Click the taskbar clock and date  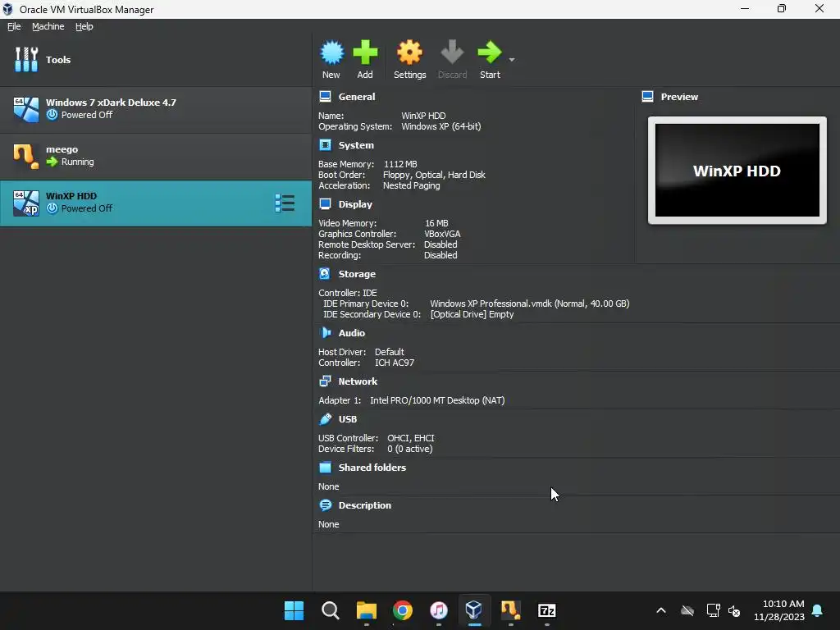point(779,610)
